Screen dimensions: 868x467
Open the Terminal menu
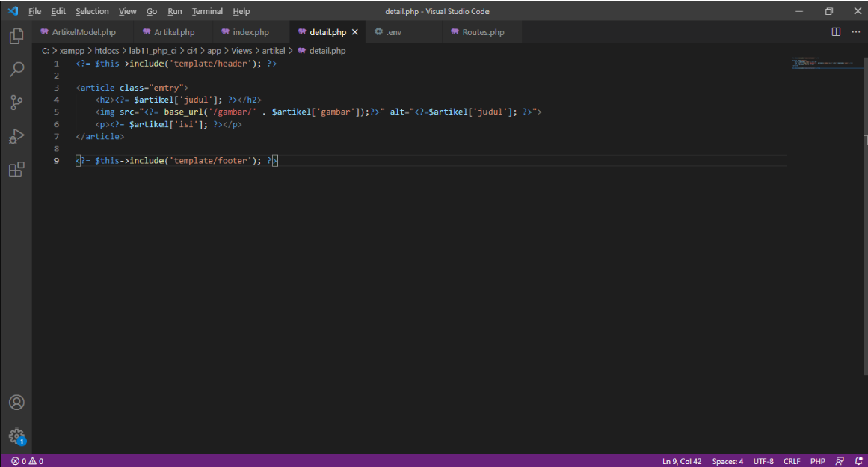pyautogui.click(x=207, y=11)
